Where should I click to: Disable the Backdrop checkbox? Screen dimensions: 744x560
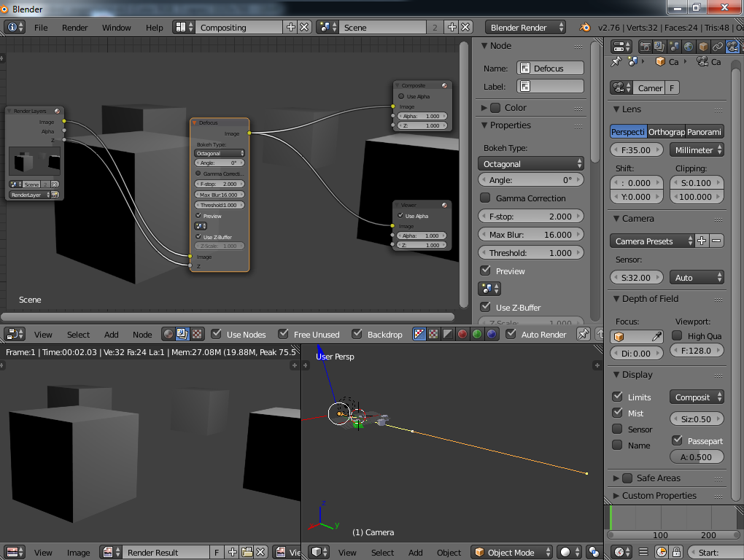pyautogui.click(x=357, y=334)
